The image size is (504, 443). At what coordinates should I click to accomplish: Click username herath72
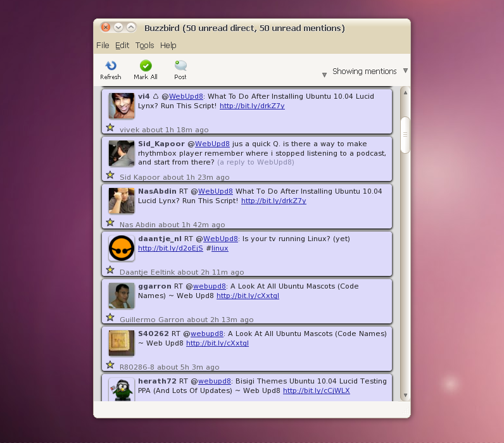(157, 382)
